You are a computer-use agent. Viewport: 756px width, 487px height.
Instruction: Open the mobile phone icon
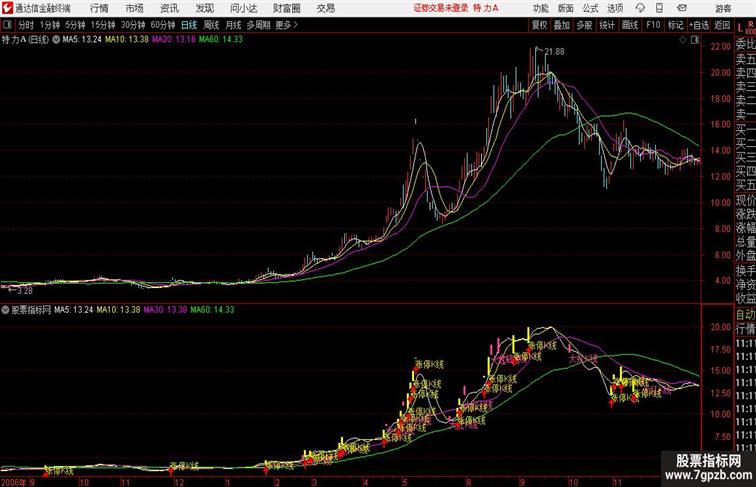tap(659, 8)
